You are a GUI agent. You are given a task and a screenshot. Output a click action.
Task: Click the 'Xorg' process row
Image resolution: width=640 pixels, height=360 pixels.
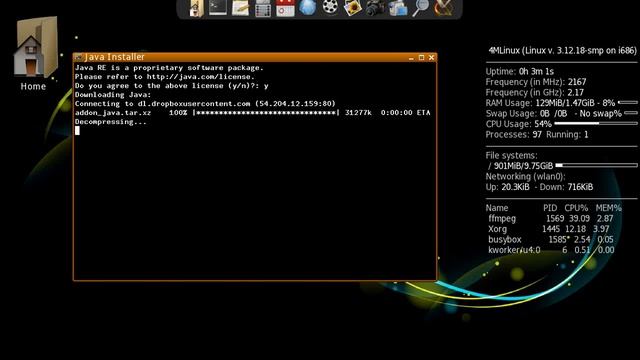pyautogui.click(x=549, y=229)
